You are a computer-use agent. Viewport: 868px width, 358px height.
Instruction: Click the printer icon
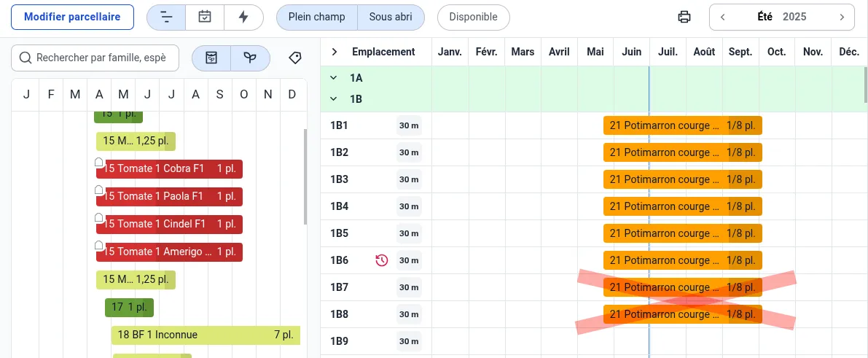(x=684, y=17)
